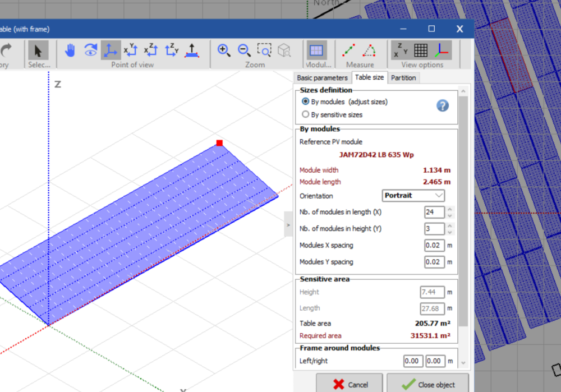561x392 pixels.
Task: Select the arrow selection tool
Action: coord(38,50)
